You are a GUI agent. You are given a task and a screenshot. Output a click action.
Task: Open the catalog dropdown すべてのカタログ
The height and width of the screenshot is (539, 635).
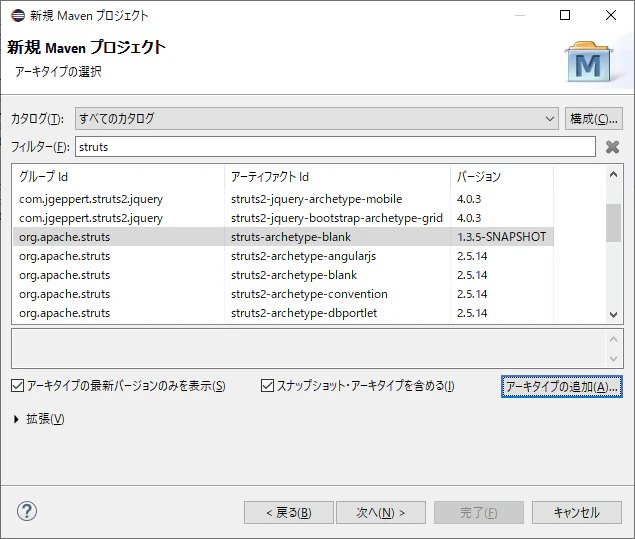317,119
